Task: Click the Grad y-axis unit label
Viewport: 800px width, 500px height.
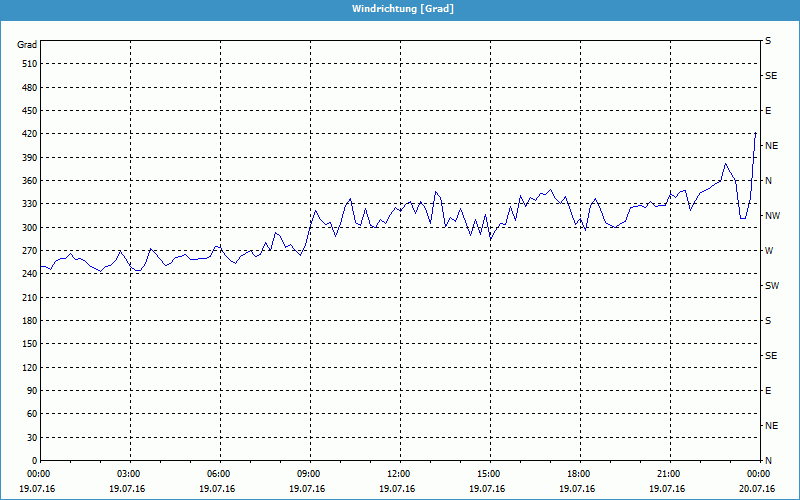Action: click(27, 45)
